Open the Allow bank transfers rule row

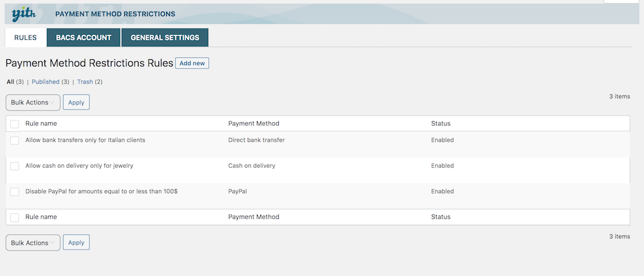pyautogui.click(x=85, y=140)
